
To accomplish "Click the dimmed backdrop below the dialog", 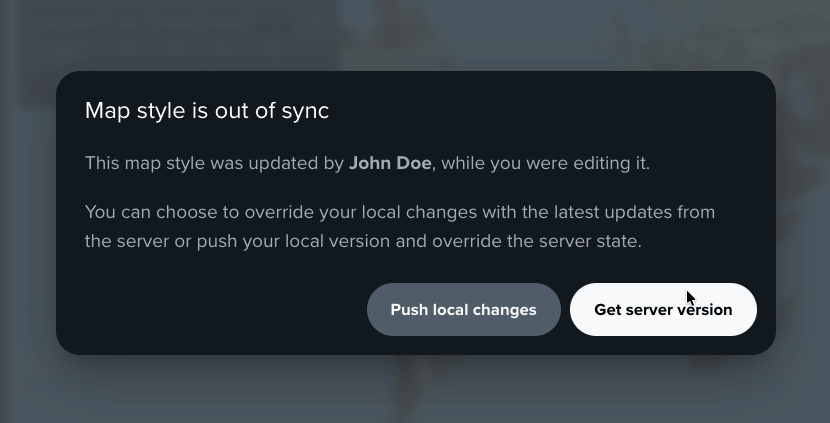I will click(x=415, y=390).
